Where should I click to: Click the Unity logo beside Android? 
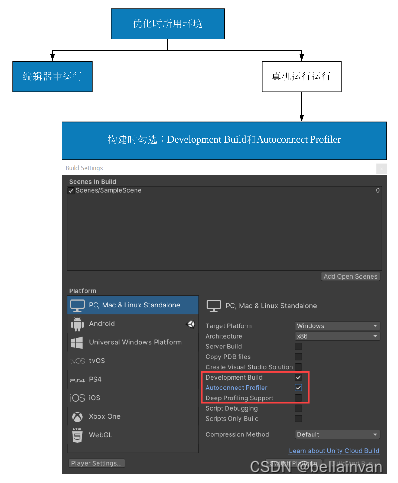[191, 324]
